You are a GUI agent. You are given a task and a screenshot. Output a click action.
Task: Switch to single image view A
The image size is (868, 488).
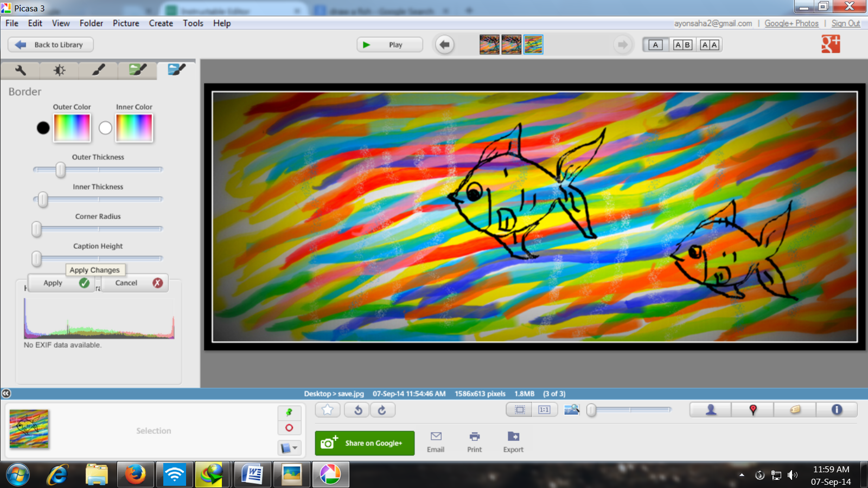point(655,45)
